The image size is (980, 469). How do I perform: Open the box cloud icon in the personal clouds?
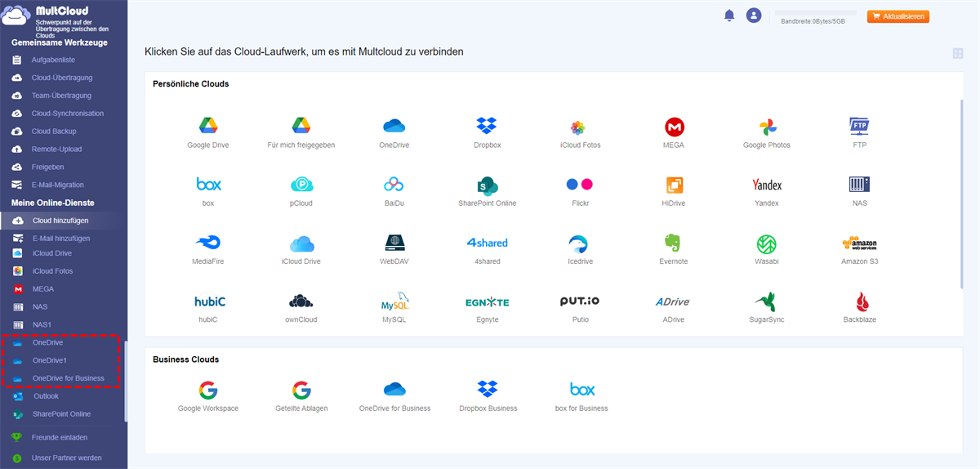pos(208,184)
